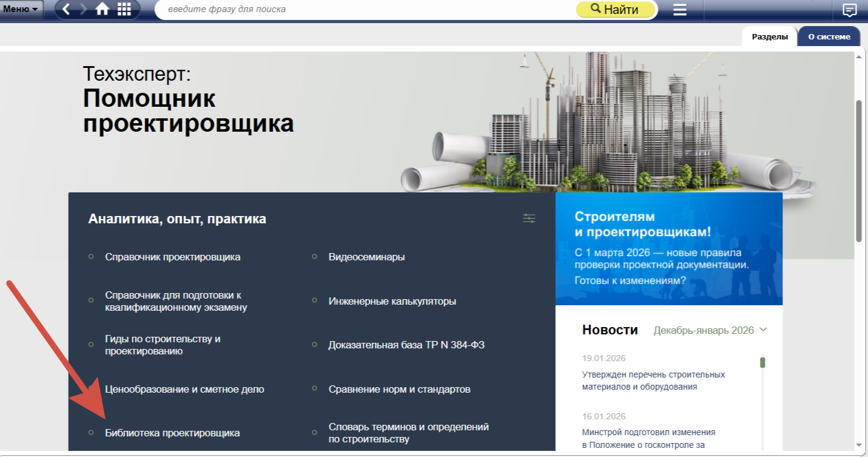
Task: Click the Новости heading
Action: pyautogui.click(x=610, y=330)
